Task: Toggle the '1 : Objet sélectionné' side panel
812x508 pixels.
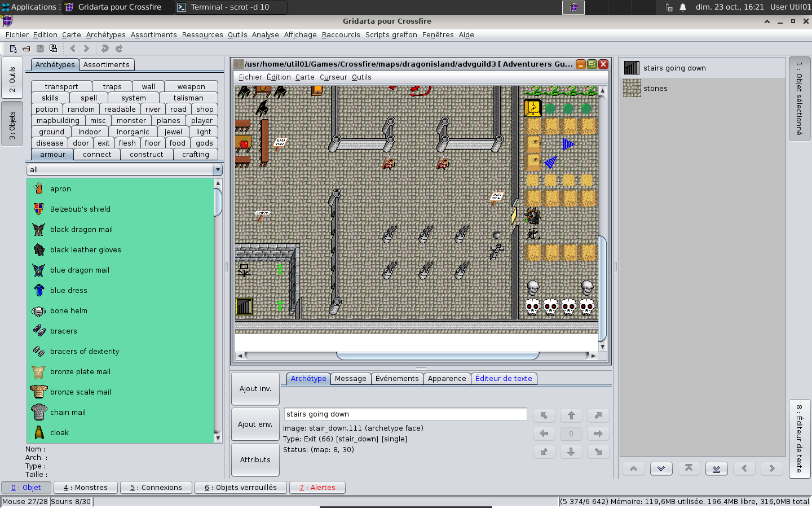Action: point(799,99)
